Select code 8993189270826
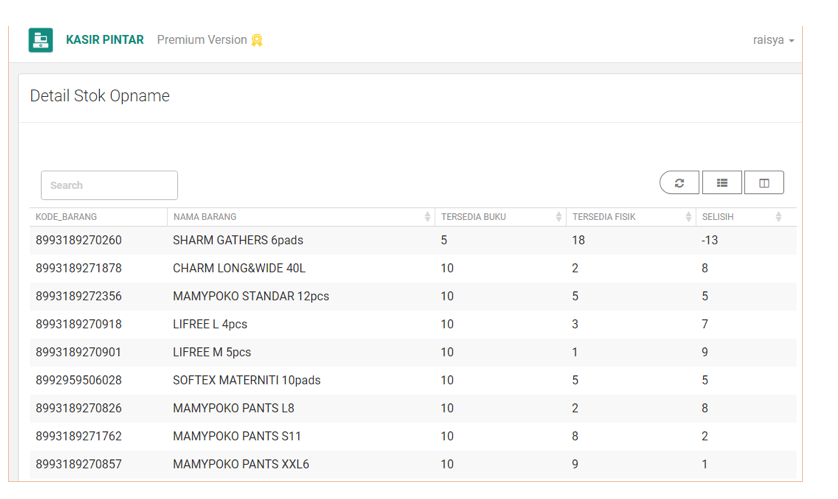838x499 pixels. point(79,408)
